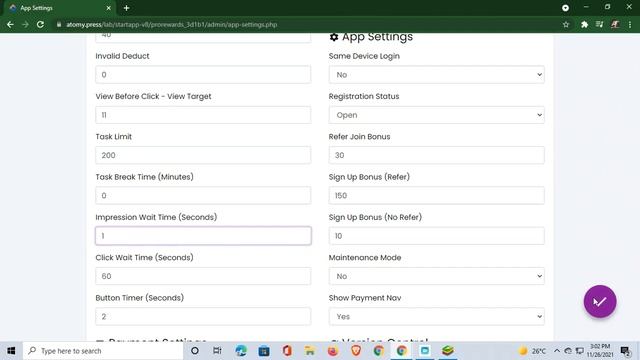This screenshot has height=360, width=640.
Task: Open first Chrome icon on taskbar
Action: [379, 351]
